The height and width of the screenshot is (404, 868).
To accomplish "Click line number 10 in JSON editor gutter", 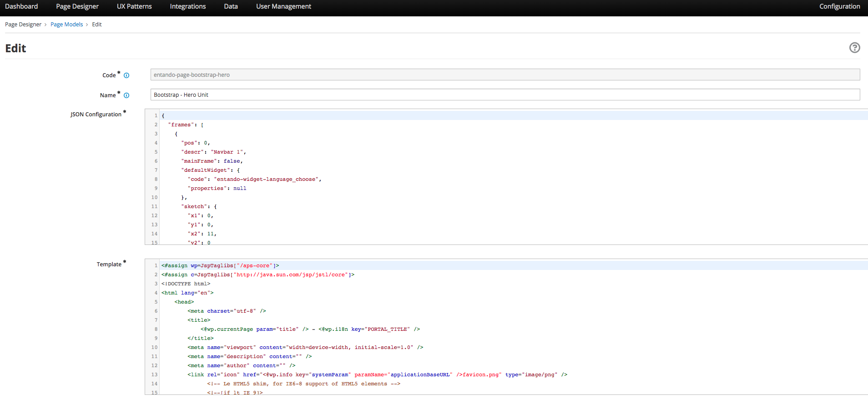I will click(154, 197).
